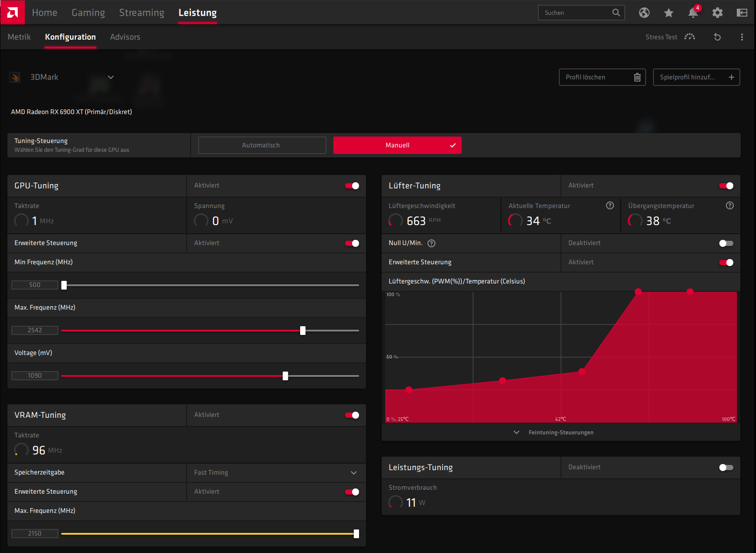This screenshot has width=756, height=553.
Task: Show help for Aktuelle Temperatur
Action: (610, 205)
